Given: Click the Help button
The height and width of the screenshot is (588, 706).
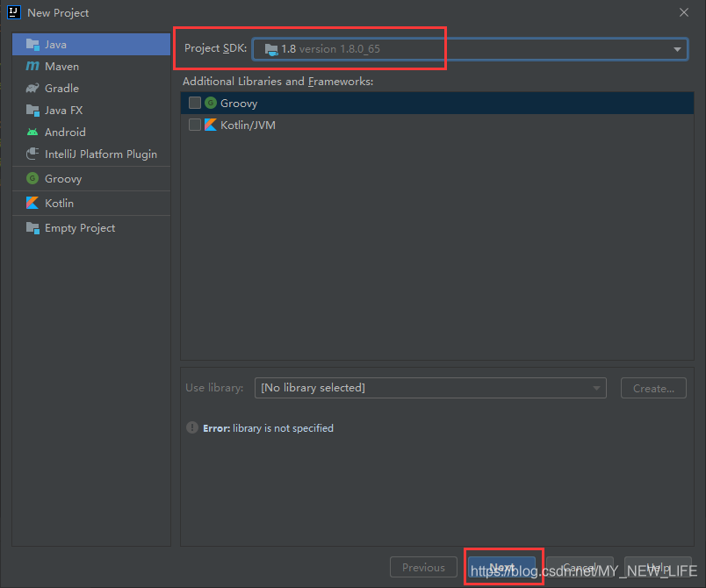Looking at the screenshot, I should click(658, 567).
